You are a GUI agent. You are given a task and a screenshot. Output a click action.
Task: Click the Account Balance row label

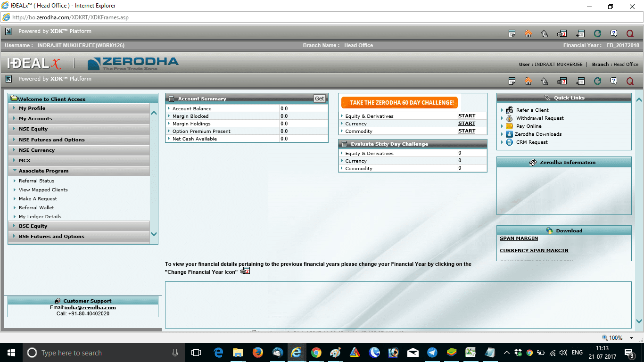192,108
